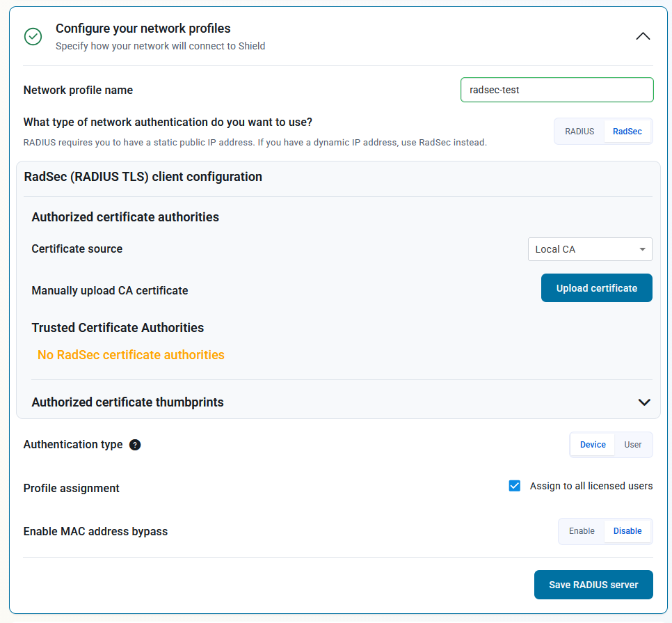The width and height of the screenshot is (672, 623).
Task: Collapse the Configure your network profiles section
Action: click(x=642, y=36)
